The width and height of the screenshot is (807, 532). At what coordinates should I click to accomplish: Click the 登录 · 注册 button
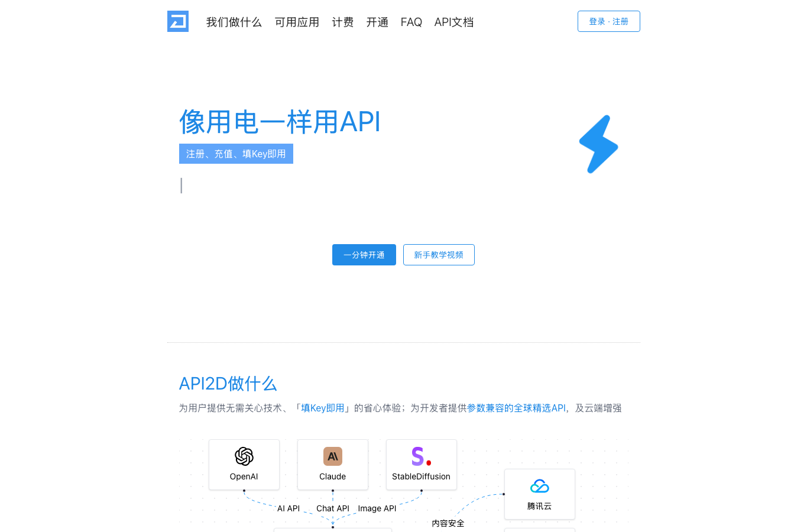click(609, 21)
